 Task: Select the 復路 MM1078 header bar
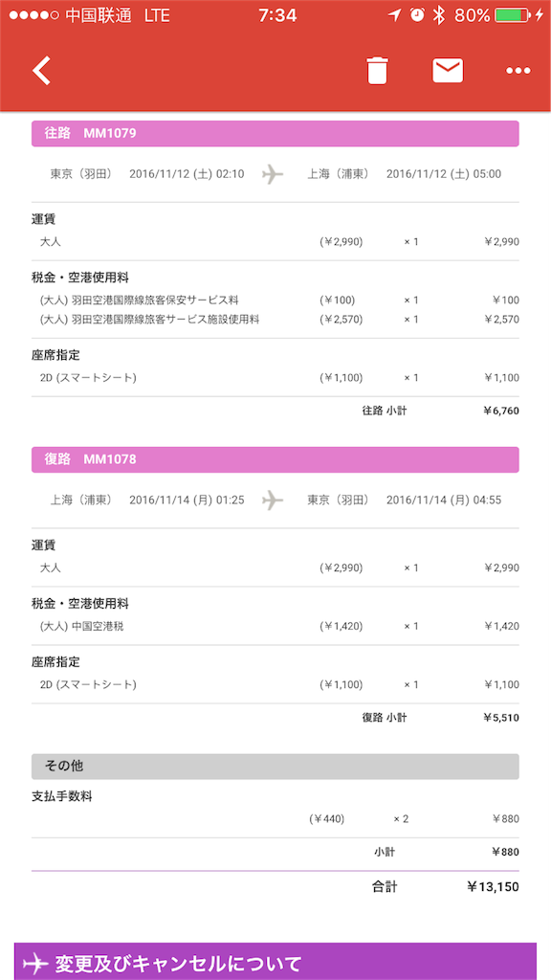pyautogui.click(x=275, y=459)
